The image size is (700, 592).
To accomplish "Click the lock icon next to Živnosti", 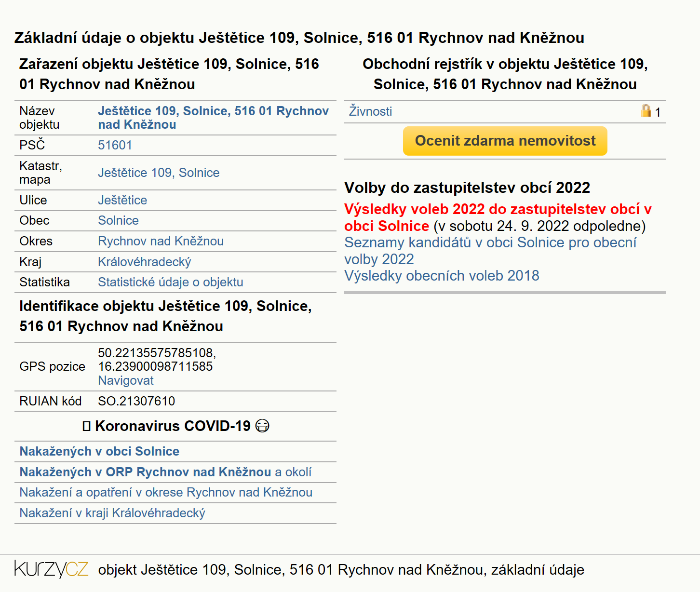I will 646,111.
